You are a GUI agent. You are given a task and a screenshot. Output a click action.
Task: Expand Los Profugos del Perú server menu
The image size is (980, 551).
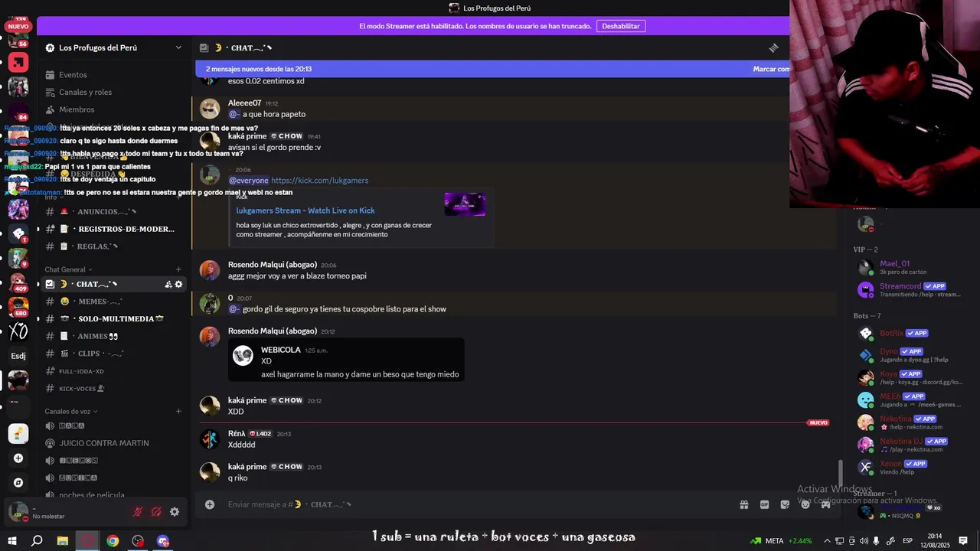pyautogui.click(x=113, y=47)
